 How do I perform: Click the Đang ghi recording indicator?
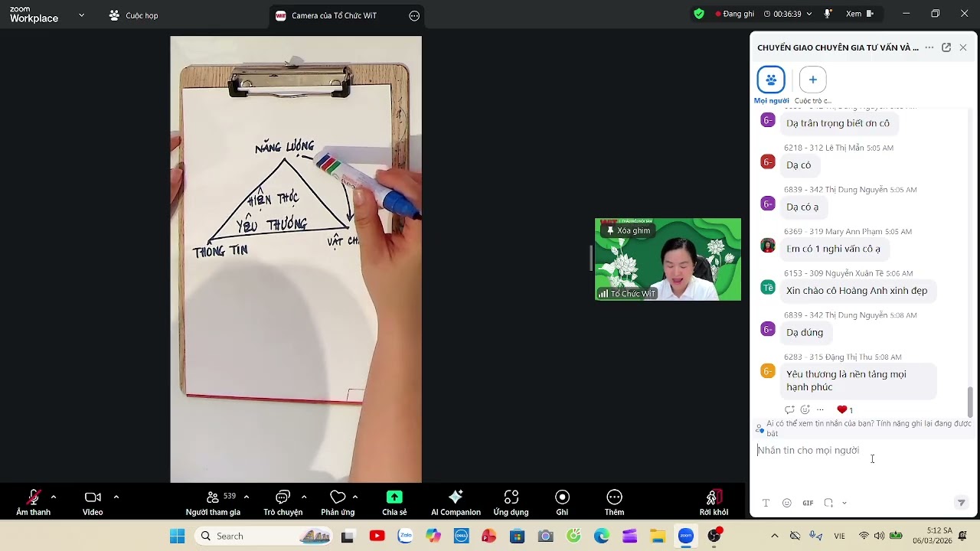point(735,14)
